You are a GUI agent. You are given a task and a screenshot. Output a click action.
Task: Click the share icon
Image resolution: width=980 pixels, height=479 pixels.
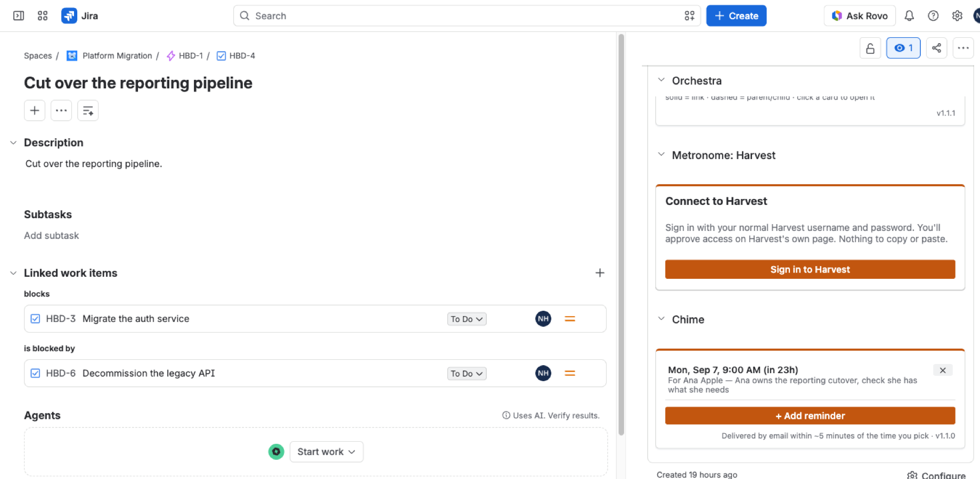[x=936, y=48]
